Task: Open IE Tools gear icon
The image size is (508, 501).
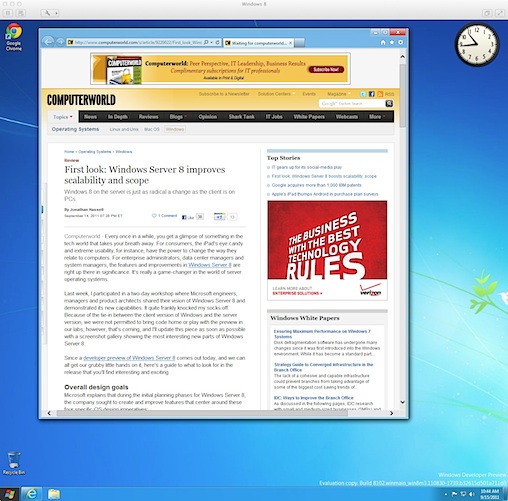Action: pos(401,42)
